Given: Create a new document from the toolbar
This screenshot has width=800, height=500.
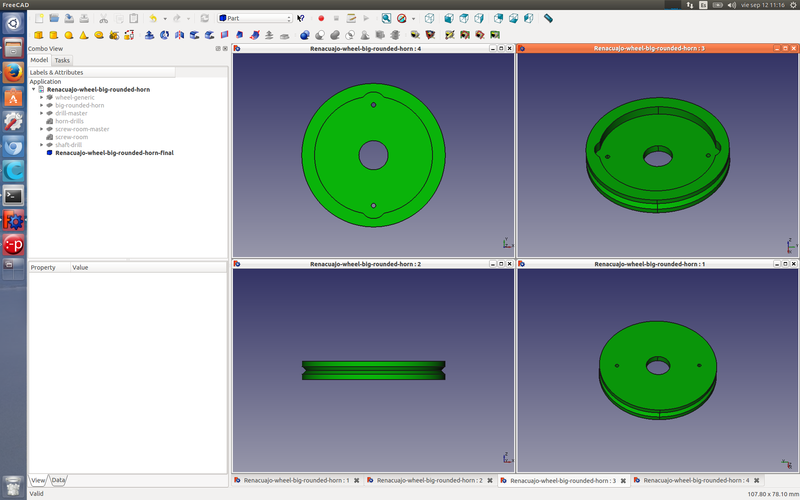Looking at the screenshot, I should 39,18.
